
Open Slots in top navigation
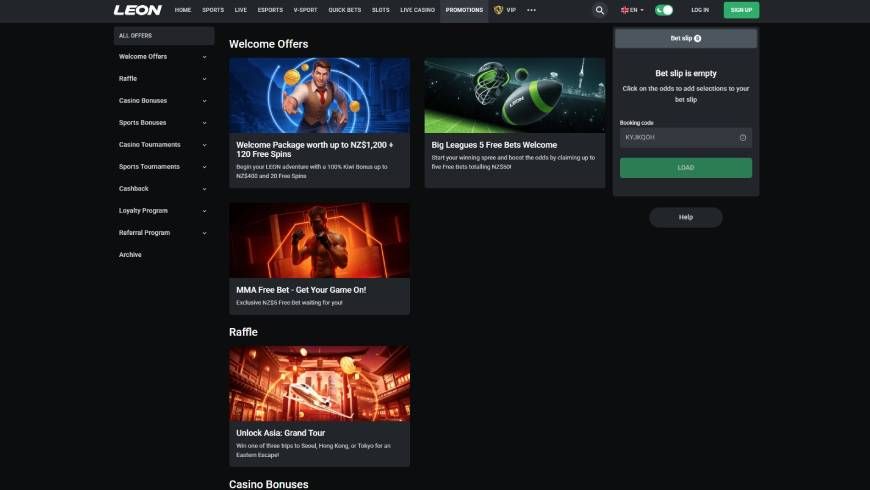point(381,10)
